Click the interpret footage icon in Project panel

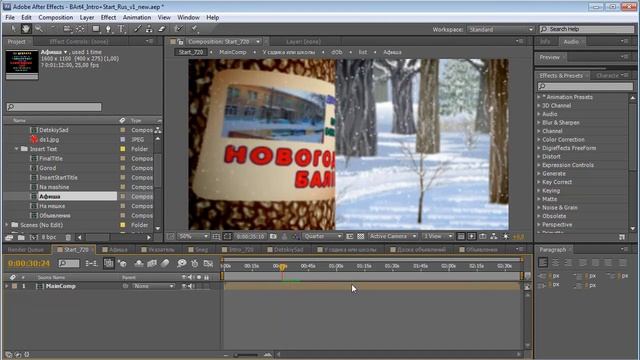pyautogui.click(x=9, y=237)
